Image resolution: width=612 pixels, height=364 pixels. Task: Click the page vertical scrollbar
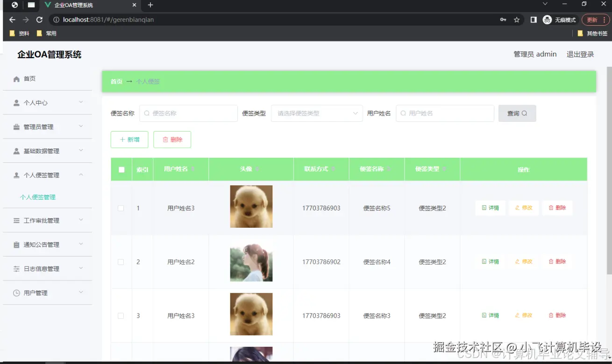tap(609, 170)
